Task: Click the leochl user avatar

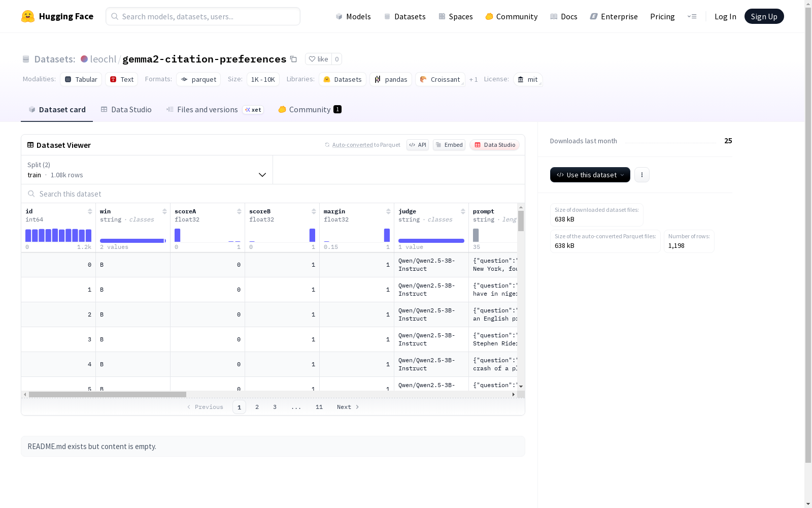Action: pyautogui.click(x=84, y=59)
